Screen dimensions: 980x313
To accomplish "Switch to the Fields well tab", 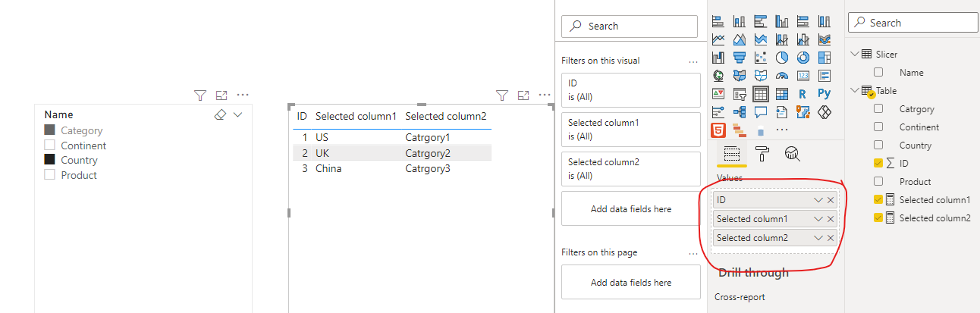I will [x=732, y=154].
